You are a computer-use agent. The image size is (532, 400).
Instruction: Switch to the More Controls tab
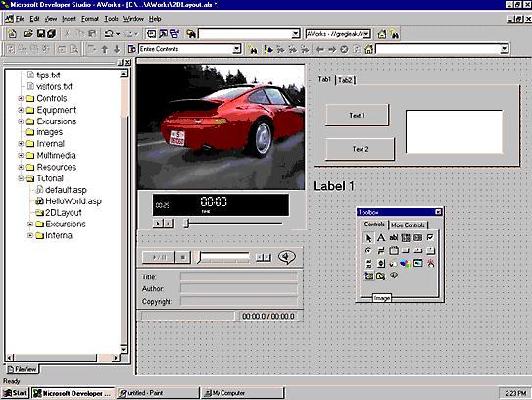coord(408,225)
